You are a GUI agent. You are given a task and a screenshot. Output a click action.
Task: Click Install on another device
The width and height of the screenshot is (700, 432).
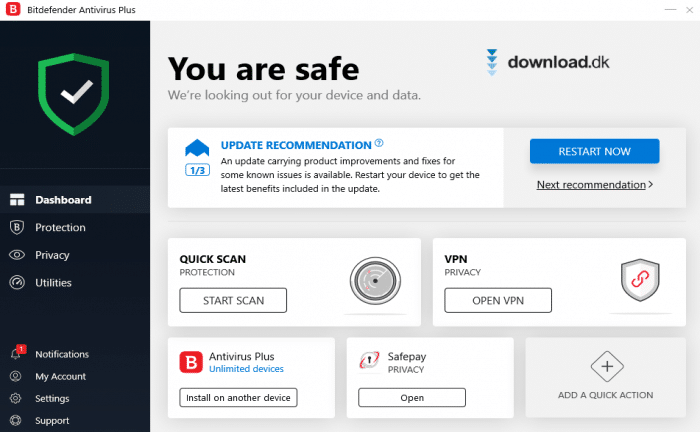pos(238,398)
